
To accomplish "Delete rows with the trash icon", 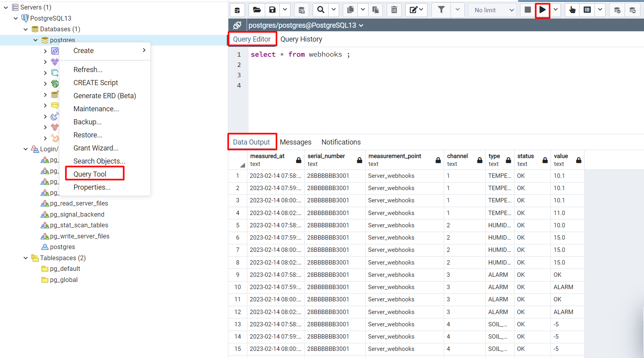I will coord(394,10).
